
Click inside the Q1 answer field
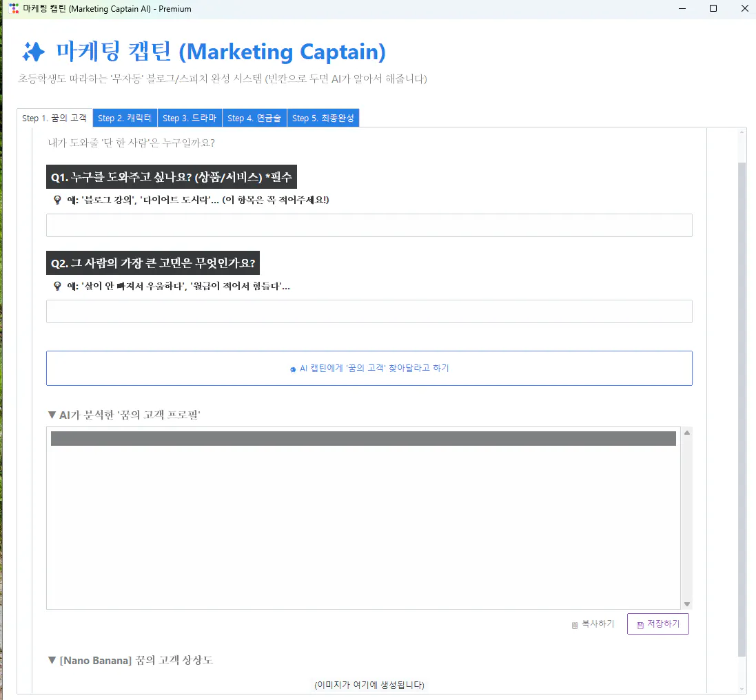[x=369, y=225]
